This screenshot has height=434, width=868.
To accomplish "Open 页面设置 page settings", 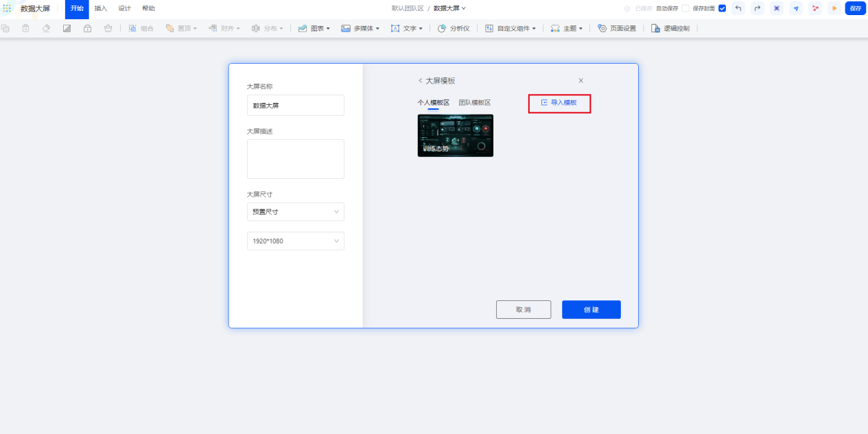I will click(617, 29).
